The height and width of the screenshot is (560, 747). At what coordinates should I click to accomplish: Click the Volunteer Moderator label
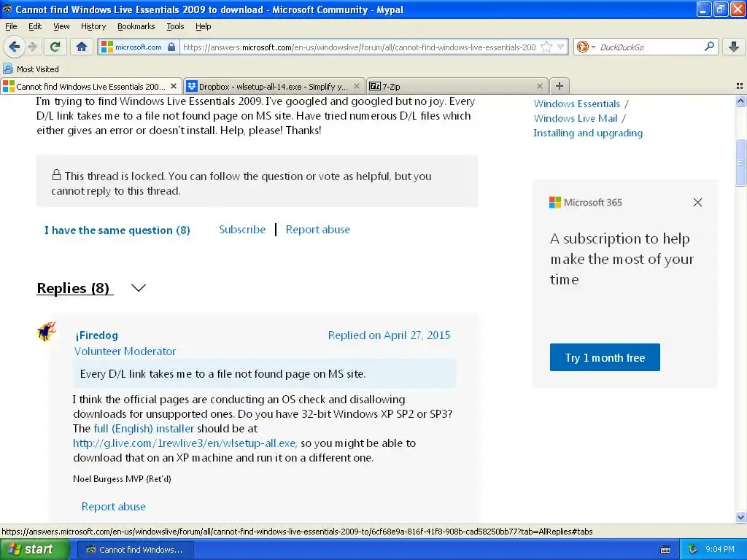click(x=125, y=351)
